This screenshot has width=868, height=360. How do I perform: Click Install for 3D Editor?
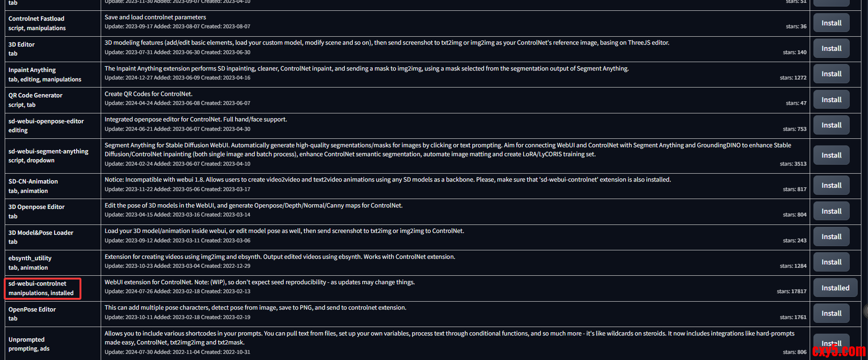(831, 48)
